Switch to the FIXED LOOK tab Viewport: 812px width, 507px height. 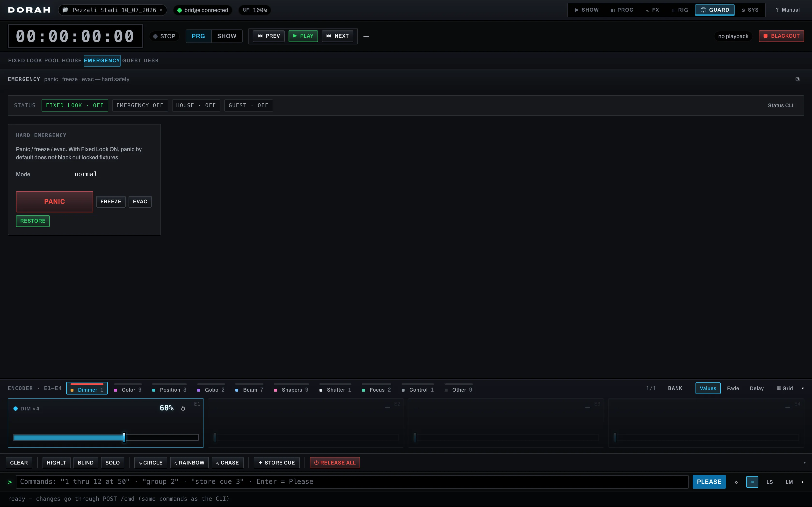pos(25,61)
